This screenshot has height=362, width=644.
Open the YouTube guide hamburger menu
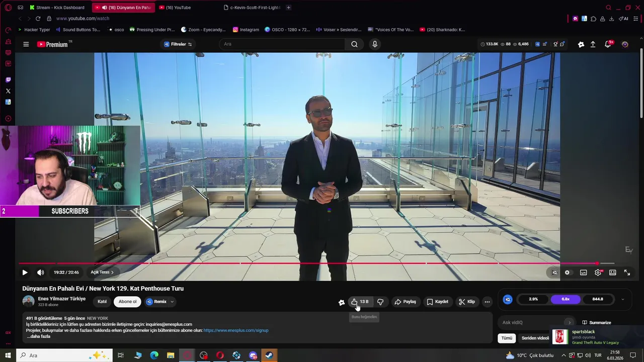tap(26, 44)
